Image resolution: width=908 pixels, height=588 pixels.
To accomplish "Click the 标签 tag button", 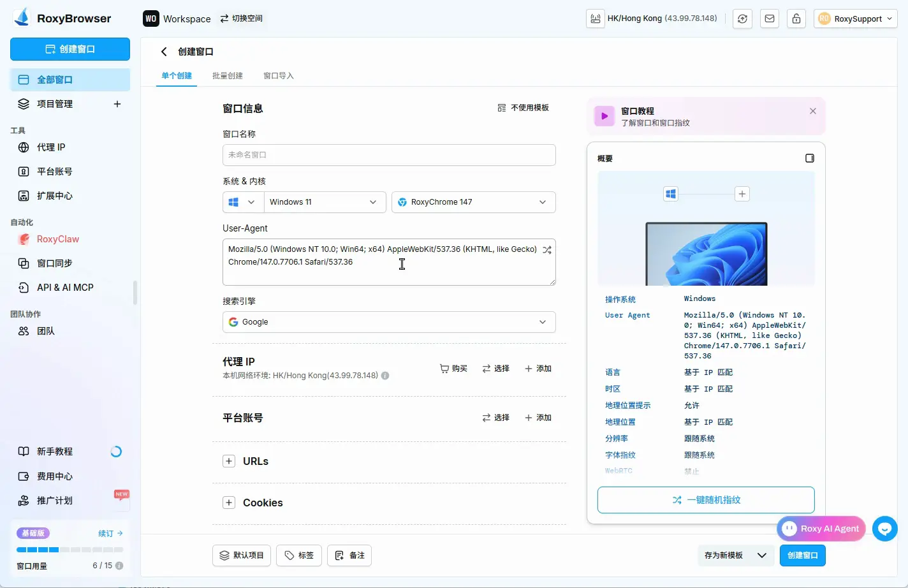I will [x=299, y=555].
